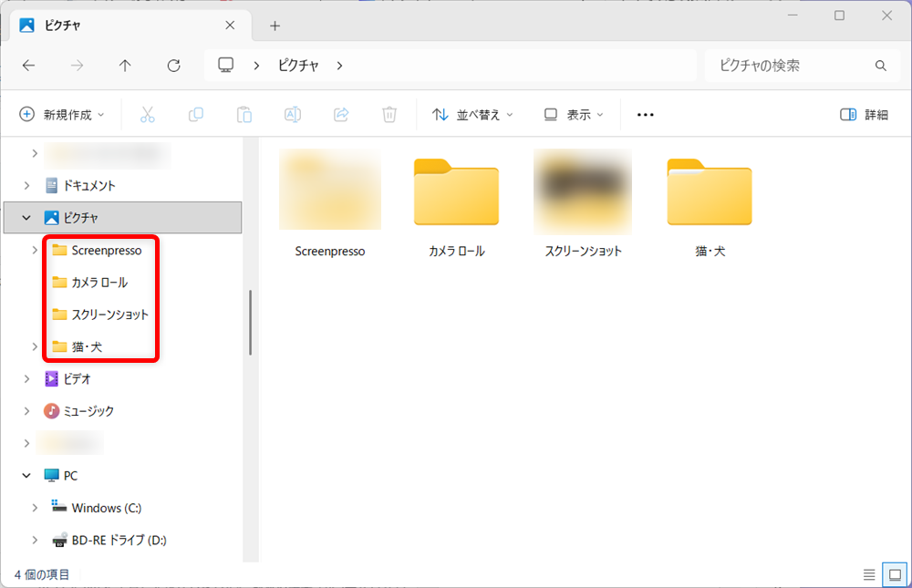
Task: Click the Copy icon in the toolbar
Action: coord(195,114)
